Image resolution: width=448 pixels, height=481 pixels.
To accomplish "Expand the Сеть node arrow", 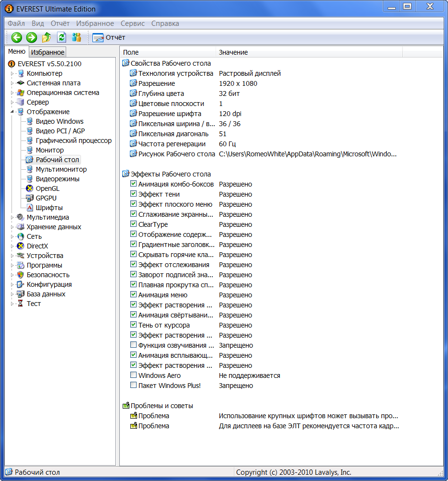I will tap(12, 237).
